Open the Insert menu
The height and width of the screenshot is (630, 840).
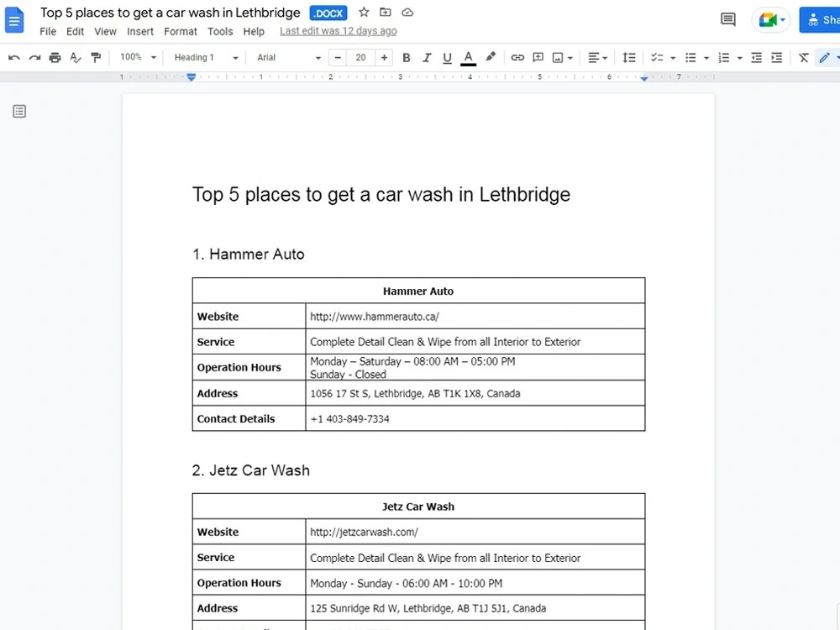[x=140, y=32]
